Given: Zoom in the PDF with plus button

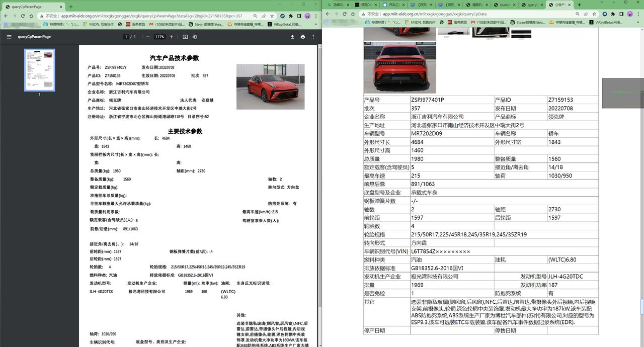Looking at the screenshot, I should point(171,37).
